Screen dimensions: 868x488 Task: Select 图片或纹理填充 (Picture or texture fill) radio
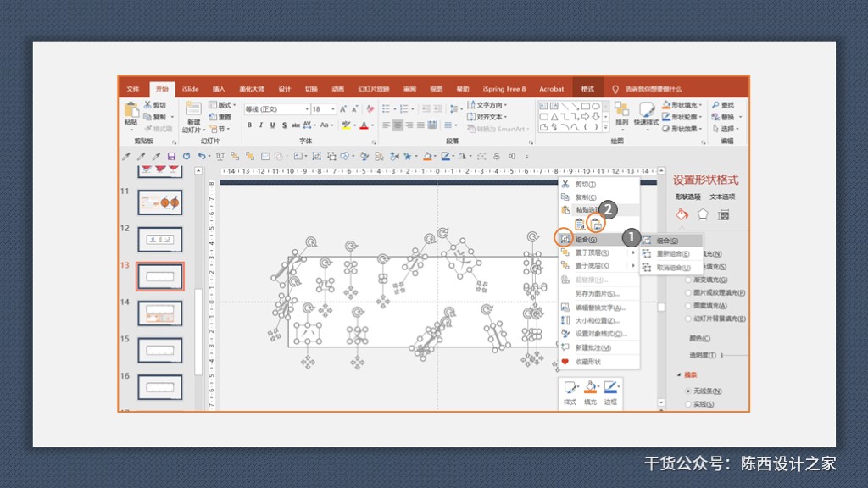click(688, 292)
